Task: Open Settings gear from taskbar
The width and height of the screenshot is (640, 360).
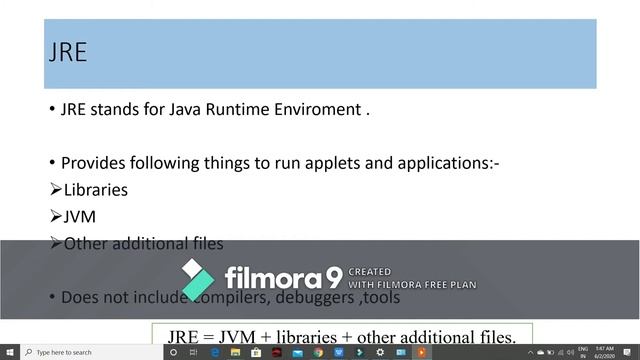Action: click(380, 352)
